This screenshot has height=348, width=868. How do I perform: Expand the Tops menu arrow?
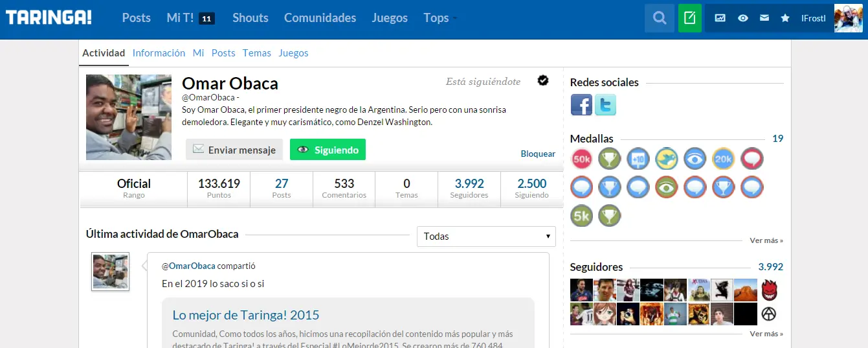click(x=454, y=18)
